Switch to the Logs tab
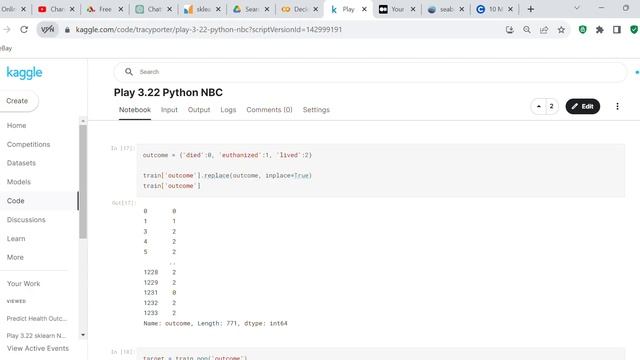The height and width of the screenshot is (360, 640). (x=228, y=110)
